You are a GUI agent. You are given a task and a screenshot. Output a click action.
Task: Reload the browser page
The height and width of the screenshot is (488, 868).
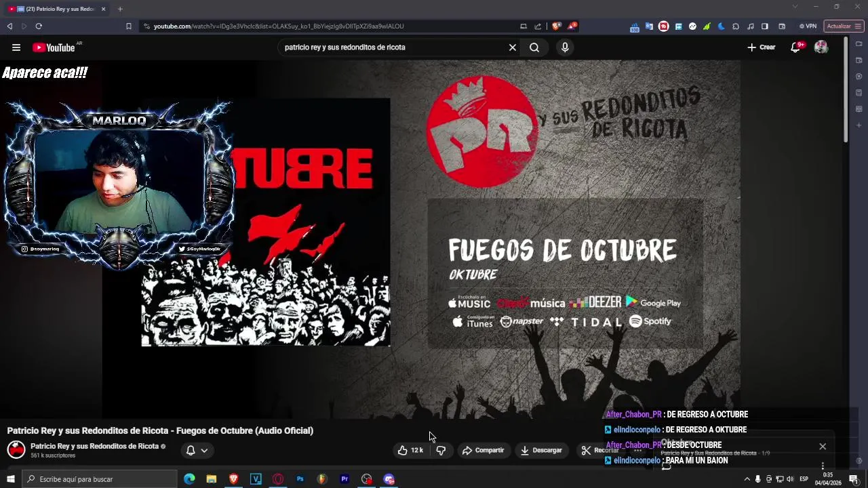(x=39, y=26)
